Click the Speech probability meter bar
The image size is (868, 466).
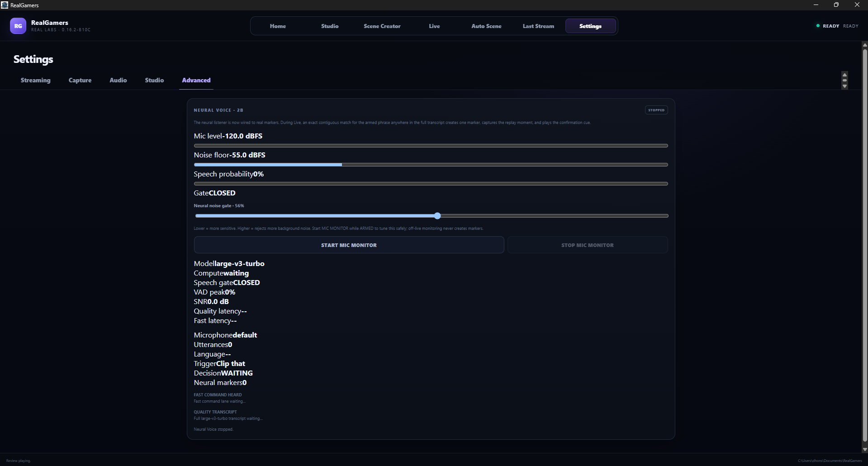click(x=431, y=184)
